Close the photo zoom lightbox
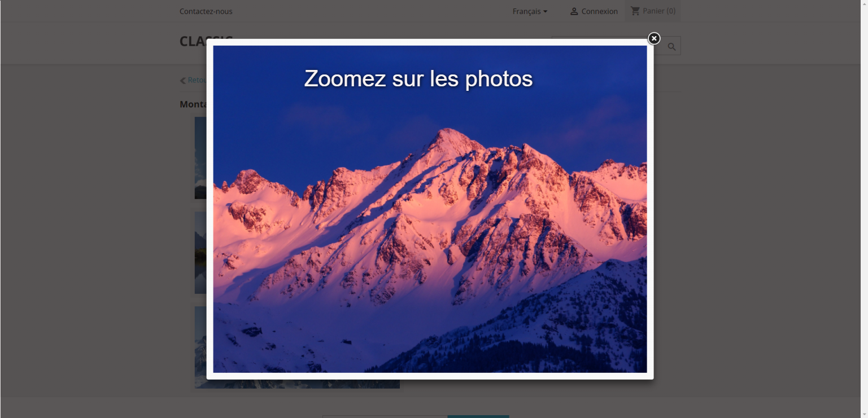Screen dimensions: 868x418 pos(653,38)
